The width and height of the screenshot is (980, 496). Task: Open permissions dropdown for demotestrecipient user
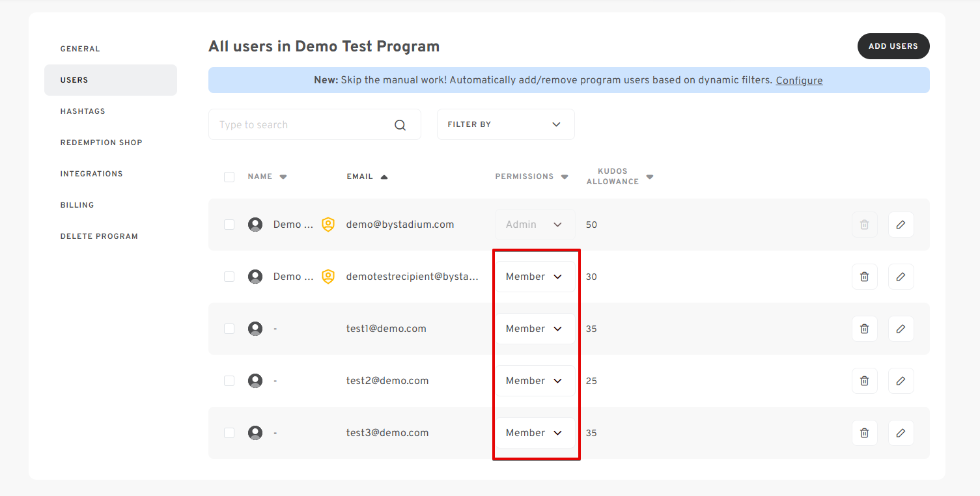pos(535,277)
